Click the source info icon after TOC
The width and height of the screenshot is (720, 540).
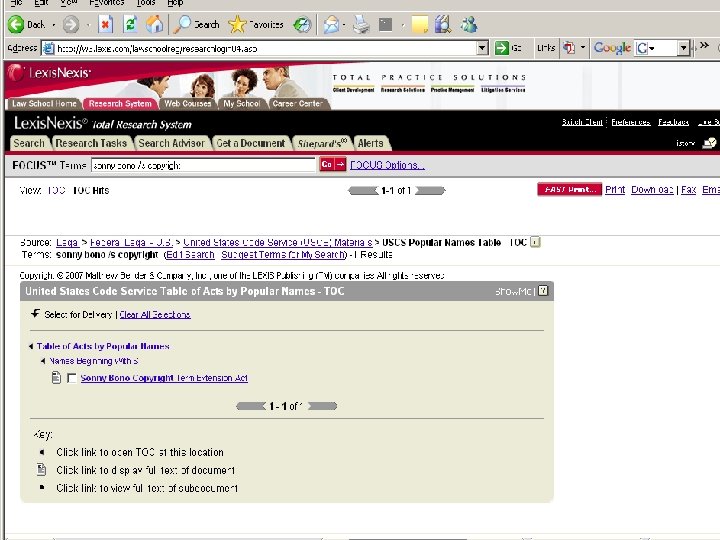pyautogui.click(x=535, y=242)
